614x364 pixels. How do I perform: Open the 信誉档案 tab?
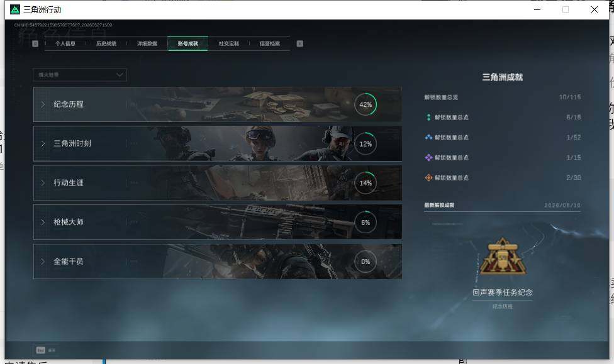(269, 43)
